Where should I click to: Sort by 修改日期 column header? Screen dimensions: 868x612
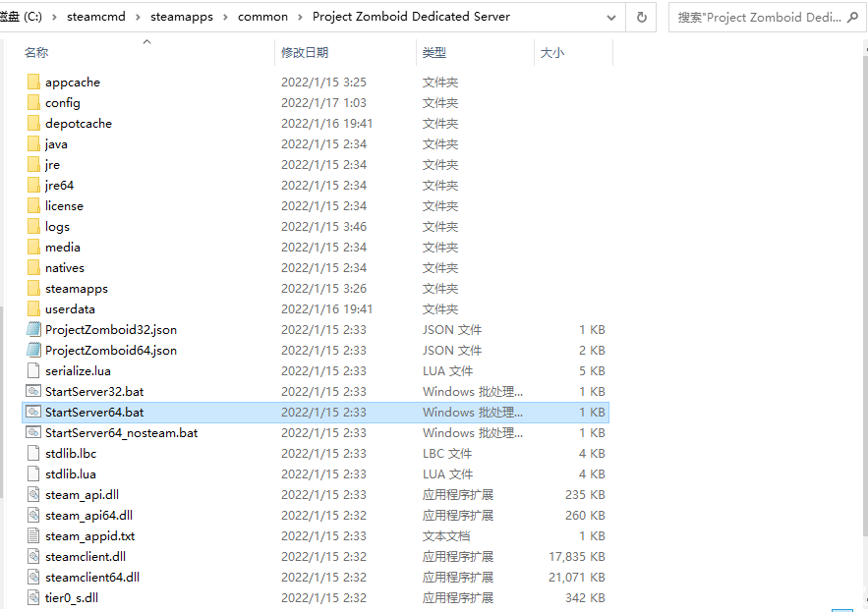(x=305, y=53)
